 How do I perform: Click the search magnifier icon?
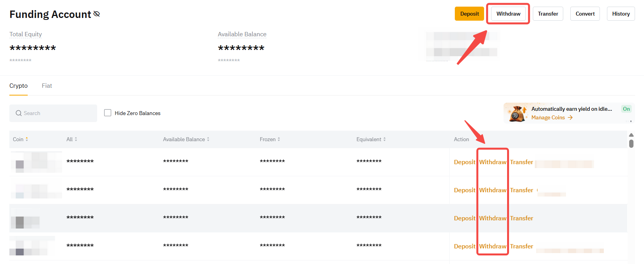click(x=18, y=113)
